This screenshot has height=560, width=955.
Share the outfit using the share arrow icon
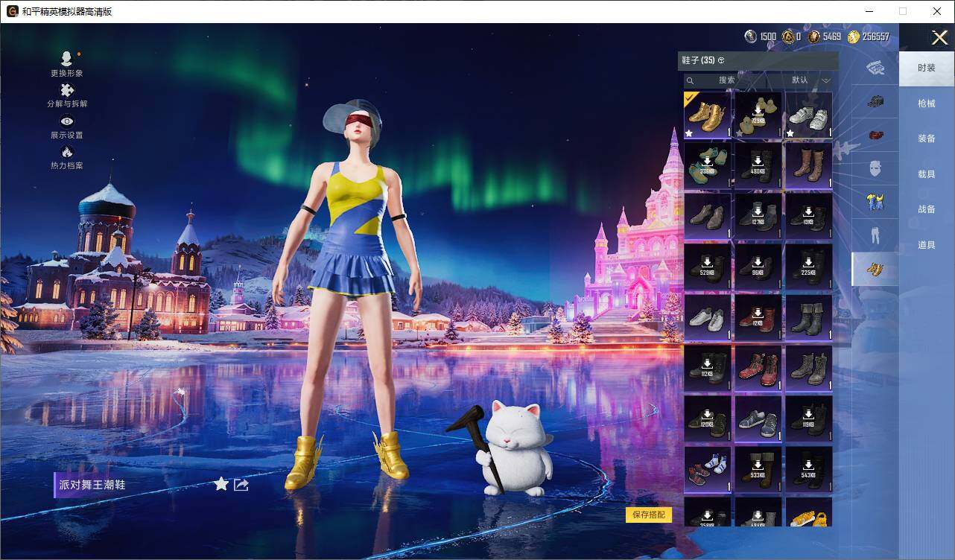coord(241,485)
